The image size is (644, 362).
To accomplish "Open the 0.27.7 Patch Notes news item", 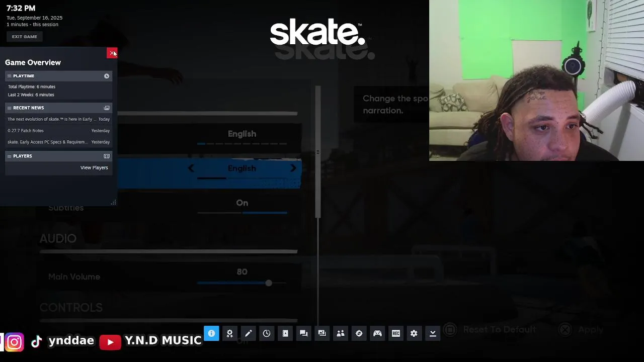I will pyautogui.click(x=58, y=131).
